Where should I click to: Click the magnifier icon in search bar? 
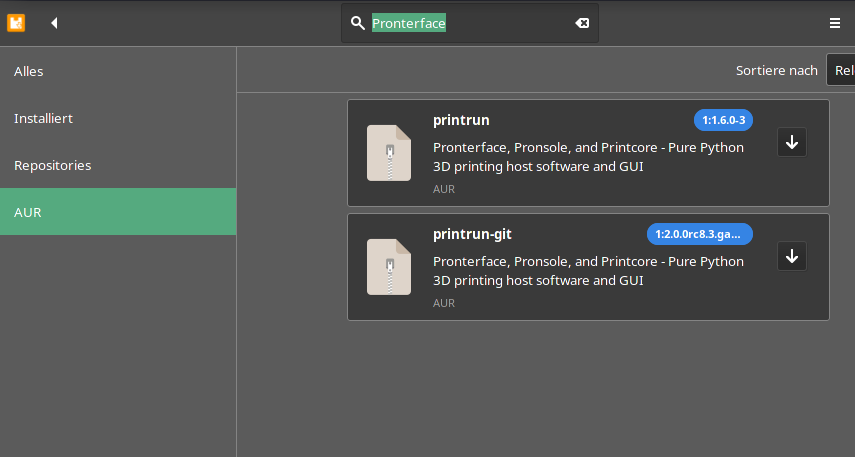click(x=358, y=23)
